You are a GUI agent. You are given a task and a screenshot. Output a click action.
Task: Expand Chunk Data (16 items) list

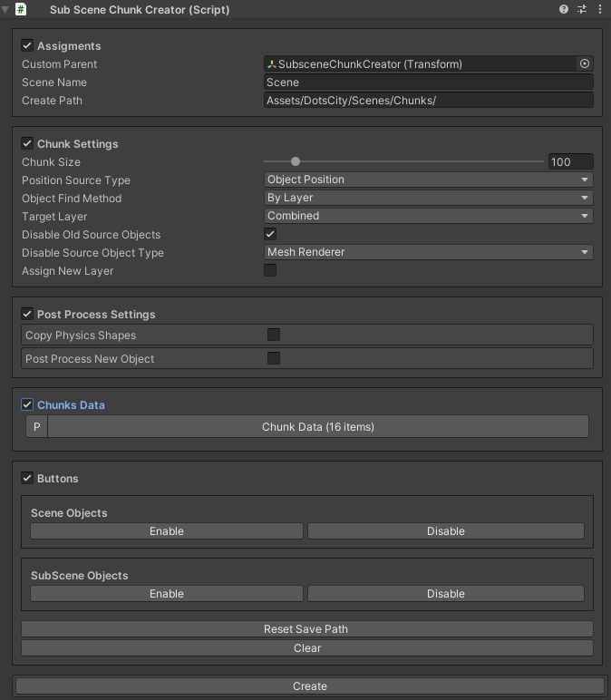tap(318, 426)
